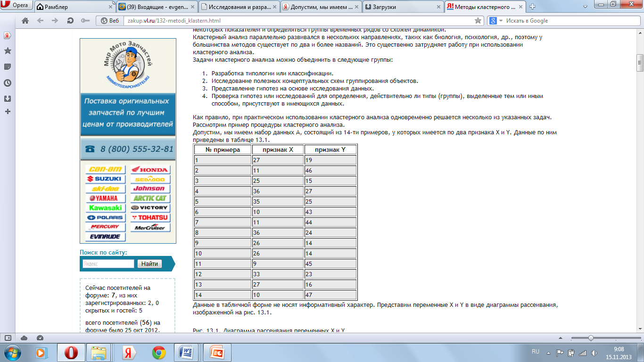Open a new tab with plus button
Image resolution: width=644 pixels, height=362 pixels.
(x=532, y=7)
